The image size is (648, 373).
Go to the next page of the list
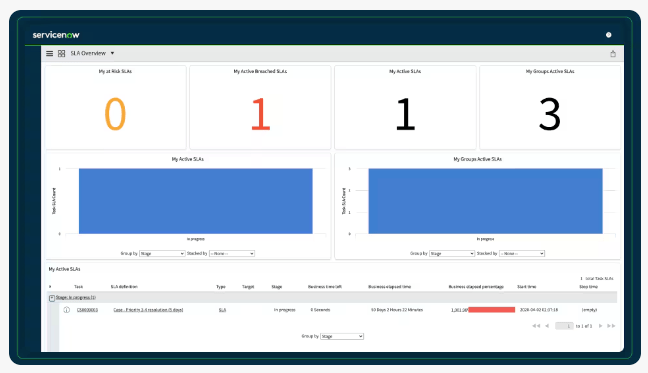[600, 326]
